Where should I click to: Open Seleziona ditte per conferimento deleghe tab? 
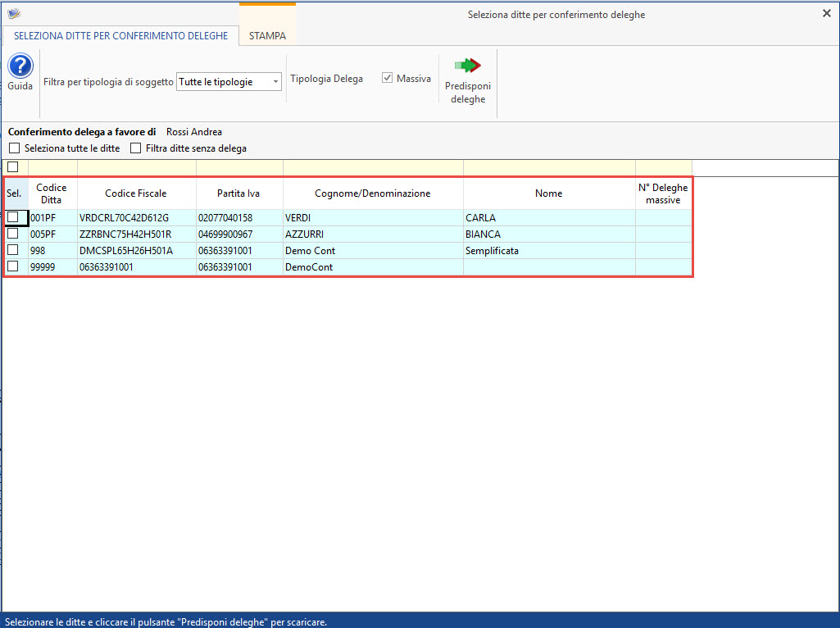pyautogui.click(x=120, y=36)
